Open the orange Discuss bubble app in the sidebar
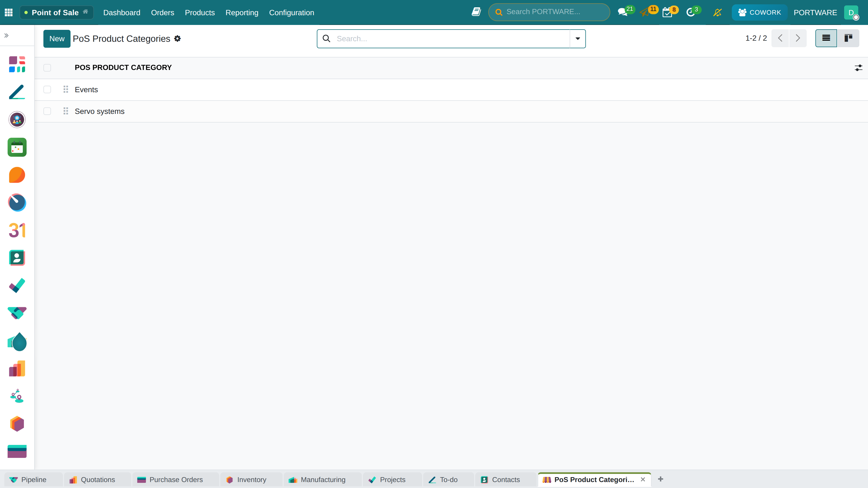868x488 pixels. (17, 175)
